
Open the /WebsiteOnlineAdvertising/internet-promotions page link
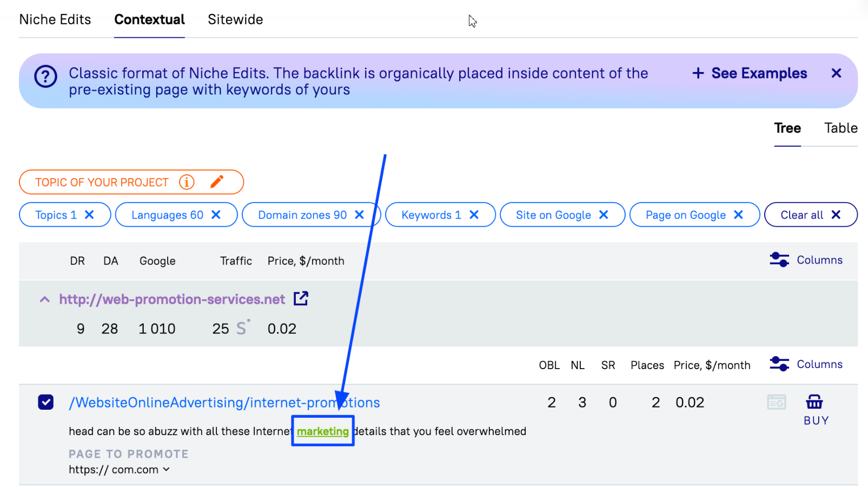tap(224, 403)
